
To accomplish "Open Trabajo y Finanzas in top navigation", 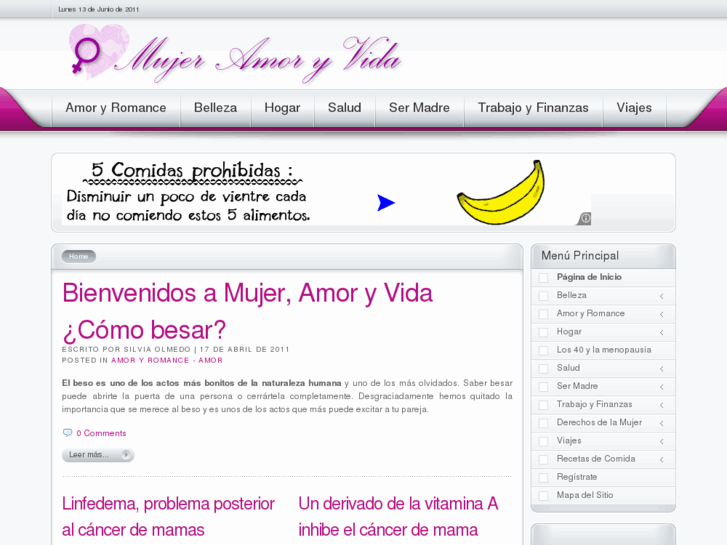I will pos(533,108).
